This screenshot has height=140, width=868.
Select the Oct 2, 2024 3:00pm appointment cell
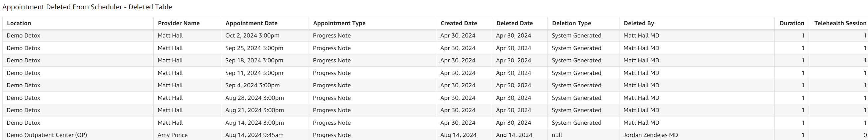point(252,36)
